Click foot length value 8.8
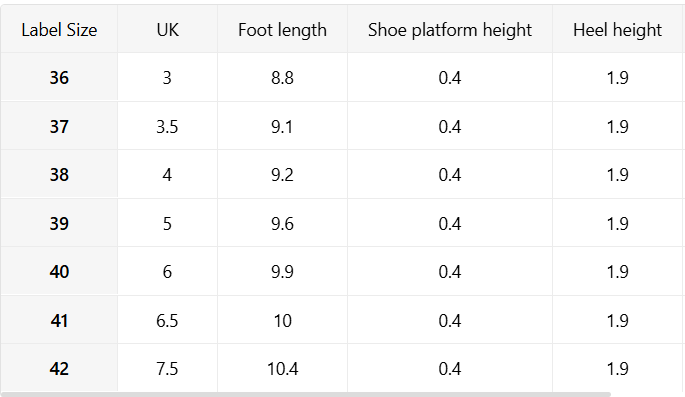685x397 pixels. click(282, 78)
